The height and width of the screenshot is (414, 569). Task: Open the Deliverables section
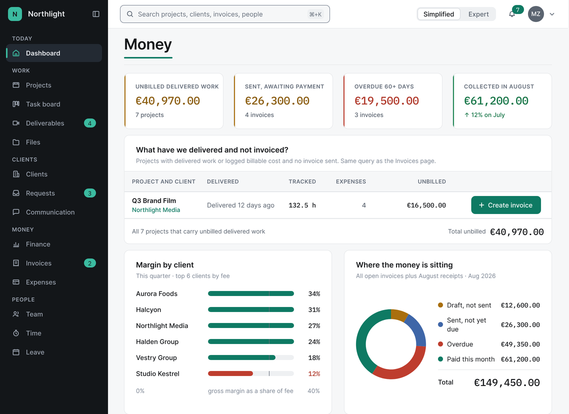point(54,123)
